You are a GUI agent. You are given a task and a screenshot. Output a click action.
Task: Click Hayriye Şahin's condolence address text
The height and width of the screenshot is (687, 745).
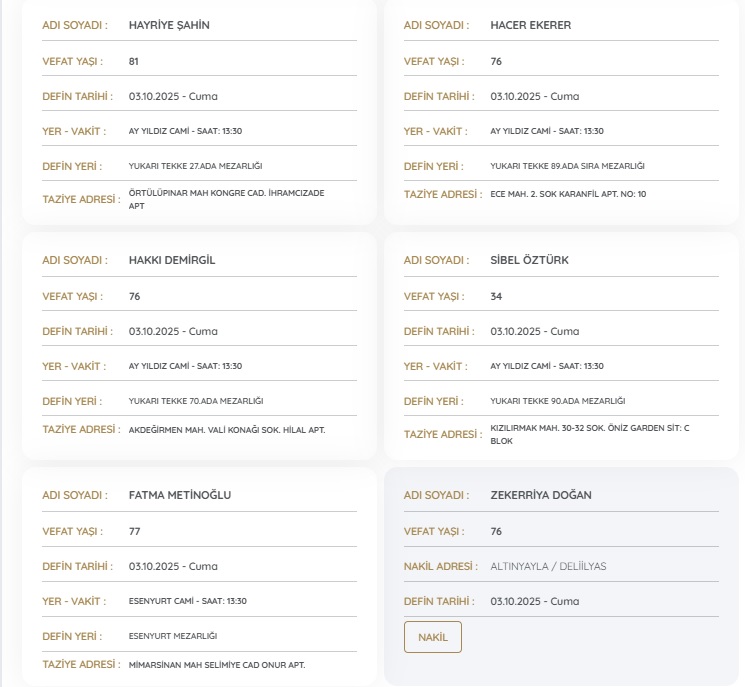(x=226, y=199)
